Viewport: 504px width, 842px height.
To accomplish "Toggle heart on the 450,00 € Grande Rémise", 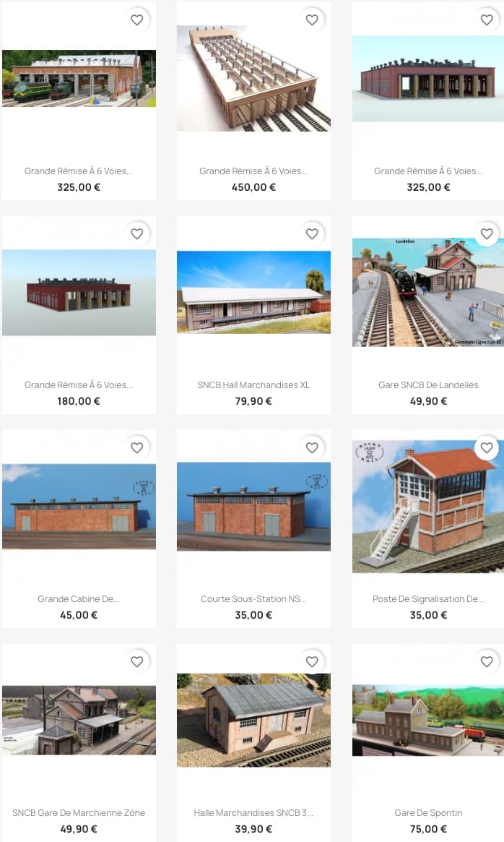I will point(312,20).
